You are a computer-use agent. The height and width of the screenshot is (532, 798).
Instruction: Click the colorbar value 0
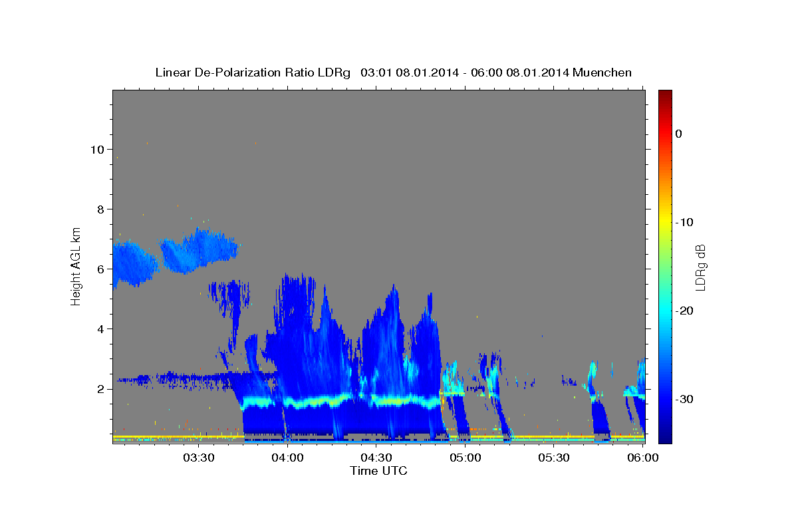[679, 134]
